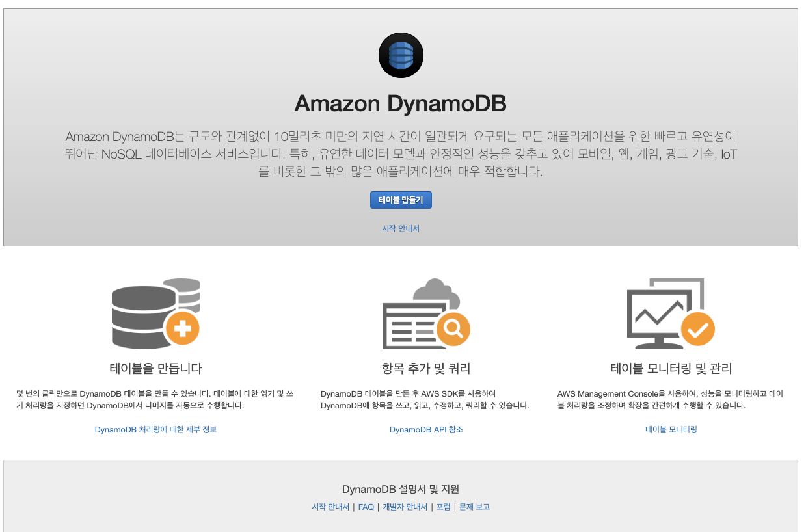Open the 포럼 link

coord(443,507)
